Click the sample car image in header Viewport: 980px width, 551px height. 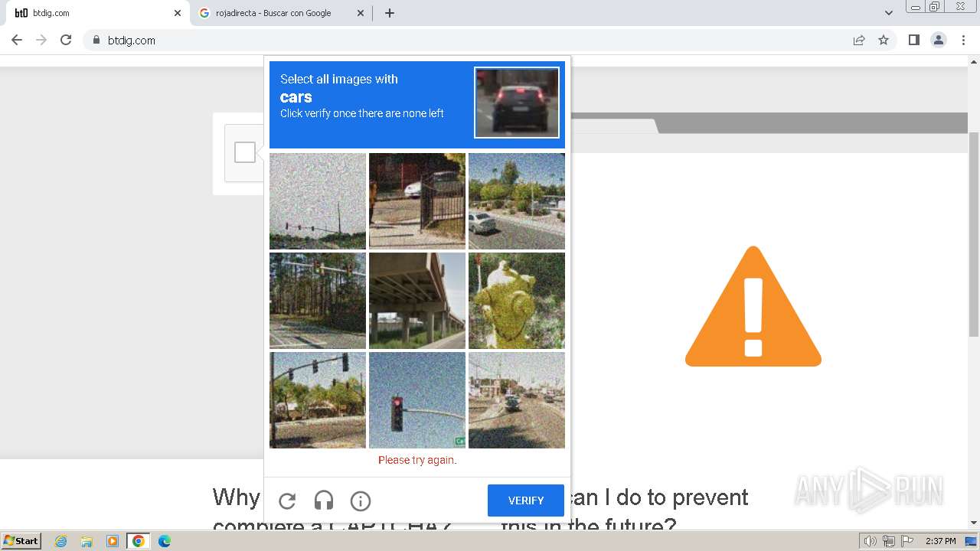pos(517,103)
